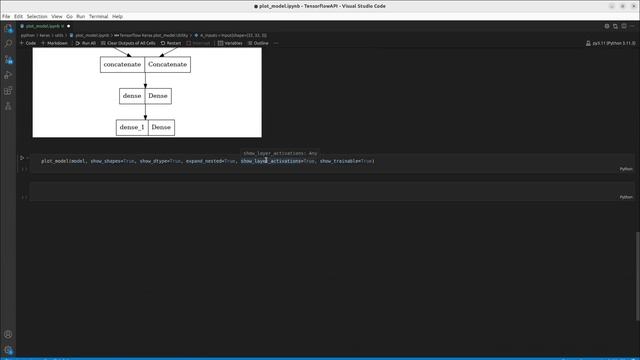640x360 pixels.
Task: Open notebook toolbar overflow ellipsis
Action: coord(276,43)
